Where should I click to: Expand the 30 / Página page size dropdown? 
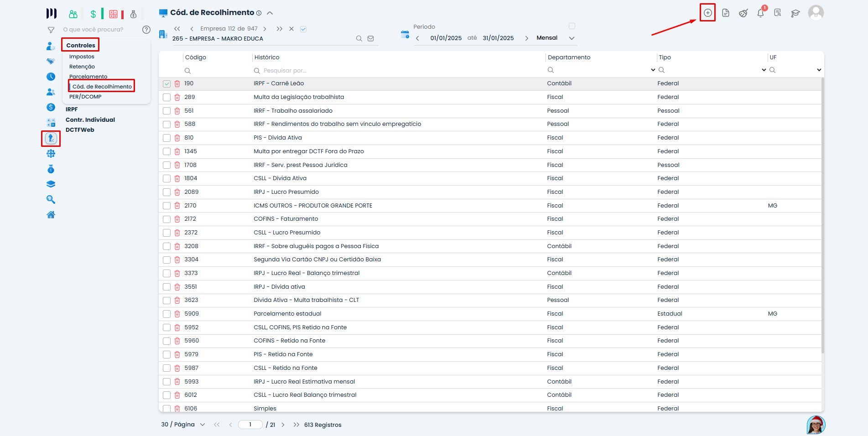point(203,425)
